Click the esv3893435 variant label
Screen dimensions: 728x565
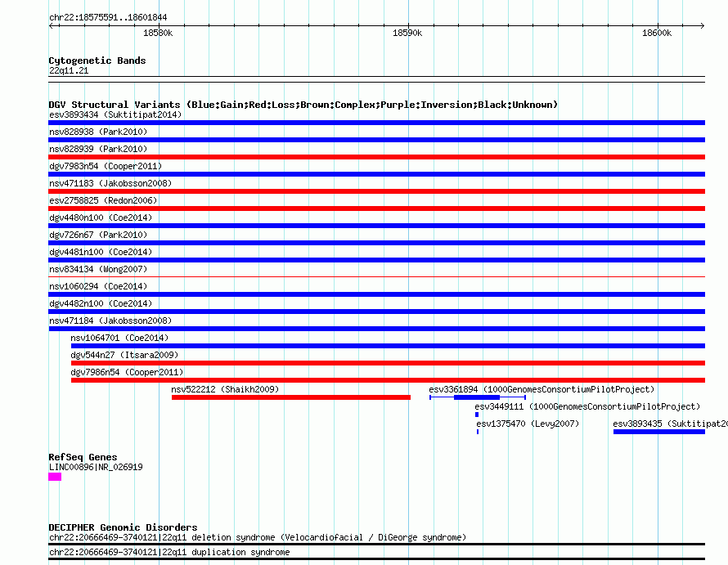(x=670, y=424)
